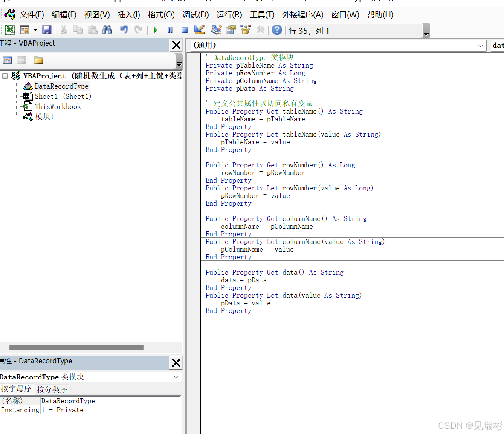Switch to 按分类序 tab
The width and height of the screenshot is (504, 434).
pyautogui.click(x=52, y=389)
